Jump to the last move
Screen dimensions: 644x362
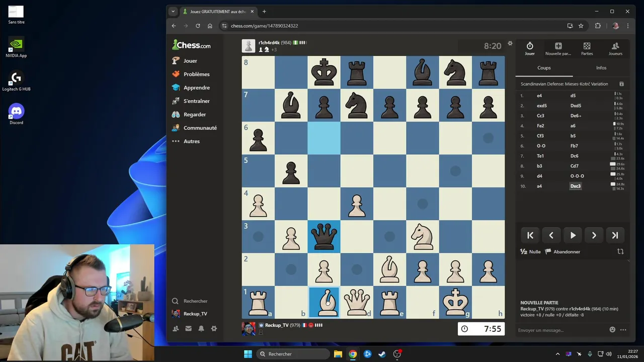615,235
